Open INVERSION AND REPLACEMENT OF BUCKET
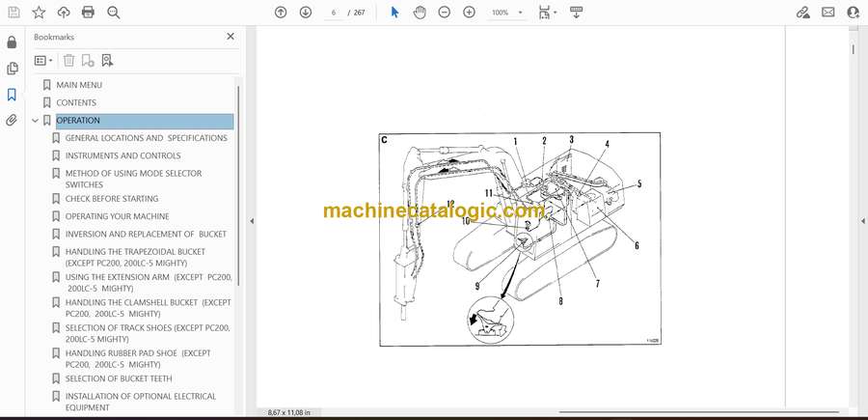This screenshot has height=420, width=868. pos(147,234)
